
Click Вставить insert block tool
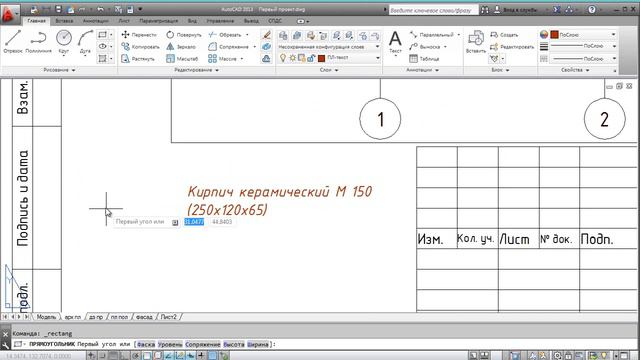pos(476,42)
